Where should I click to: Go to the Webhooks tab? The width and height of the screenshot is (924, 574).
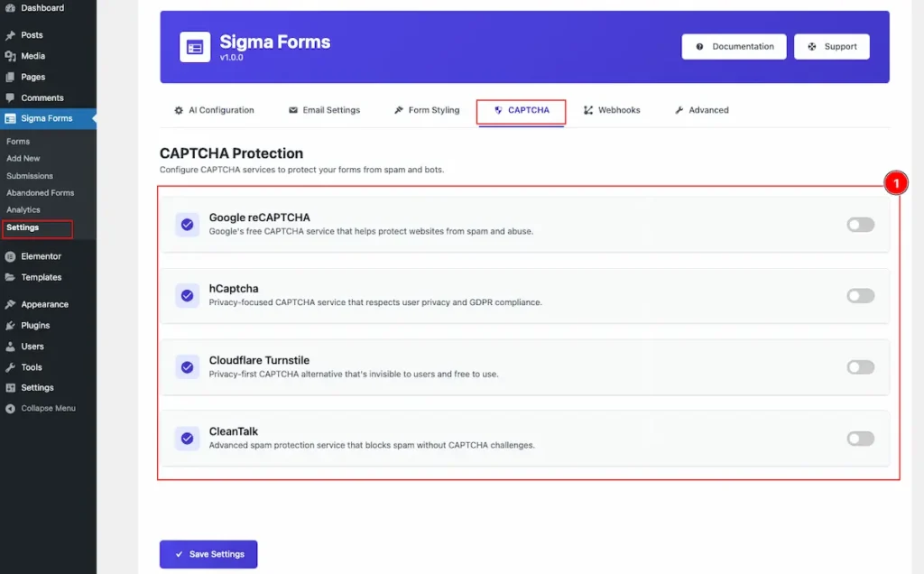[x=612, y=110]
